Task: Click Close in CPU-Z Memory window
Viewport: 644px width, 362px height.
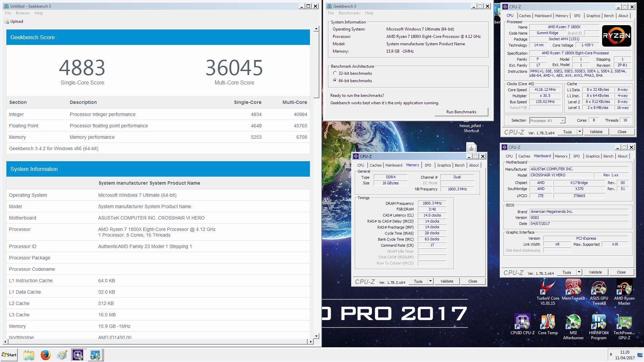Action: coord(473,282)
